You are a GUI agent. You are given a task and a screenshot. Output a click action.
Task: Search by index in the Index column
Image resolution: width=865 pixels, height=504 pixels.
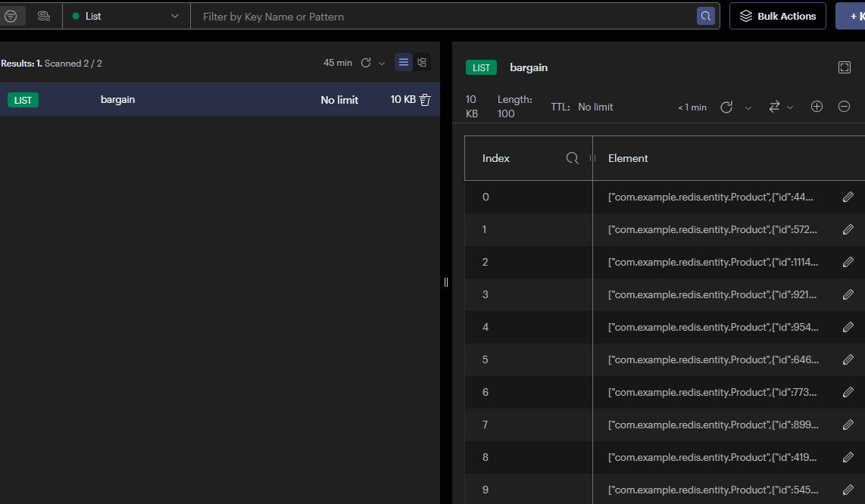(573, 158)
